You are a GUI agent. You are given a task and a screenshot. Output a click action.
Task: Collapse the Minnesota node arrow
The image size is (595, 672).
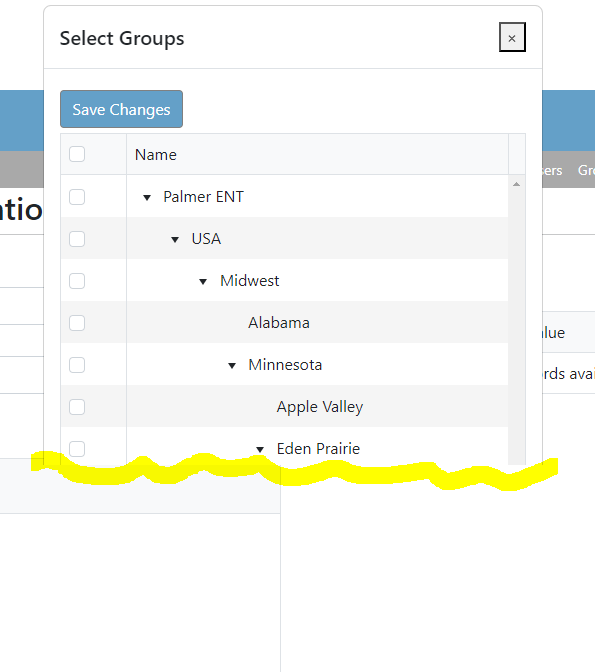(x=232, y=366)
